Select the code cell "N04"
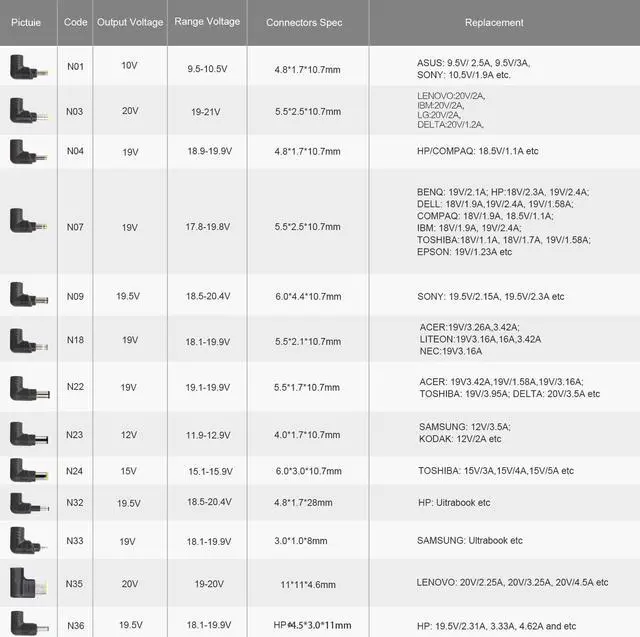Image resolution: width=640 pixels, height=637 pixels. click(x=75, y=151)
